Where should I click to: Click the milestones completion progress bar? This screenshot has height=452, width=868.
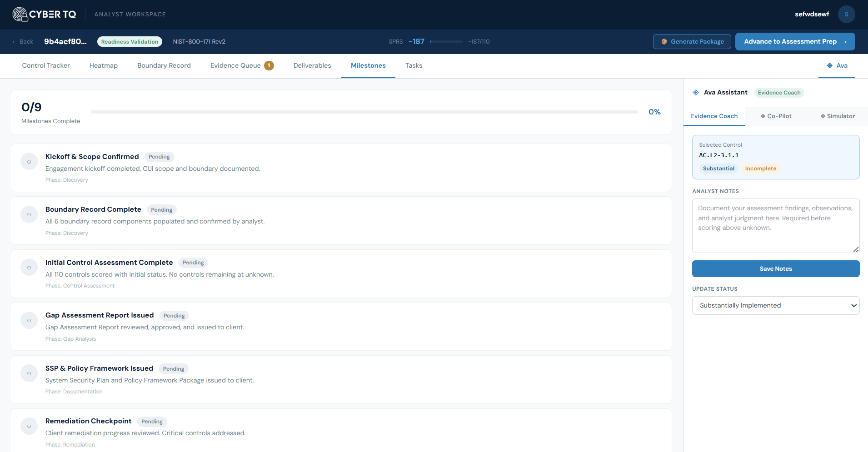pyautogui.click(x=364, y=112)
